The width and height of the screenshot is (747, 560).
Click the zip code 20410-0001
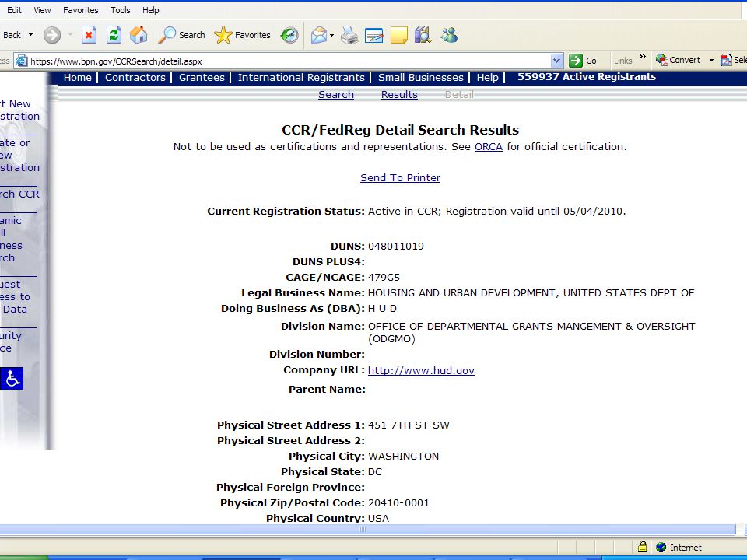pos(398,503)
